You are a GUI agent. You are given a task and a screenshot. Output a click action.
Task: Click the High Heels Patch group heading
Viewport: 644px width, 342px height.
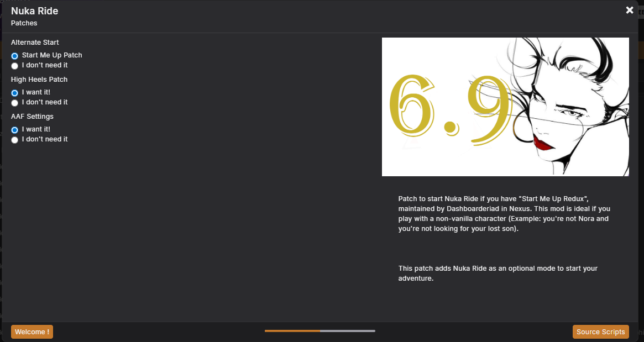point(39,79)
